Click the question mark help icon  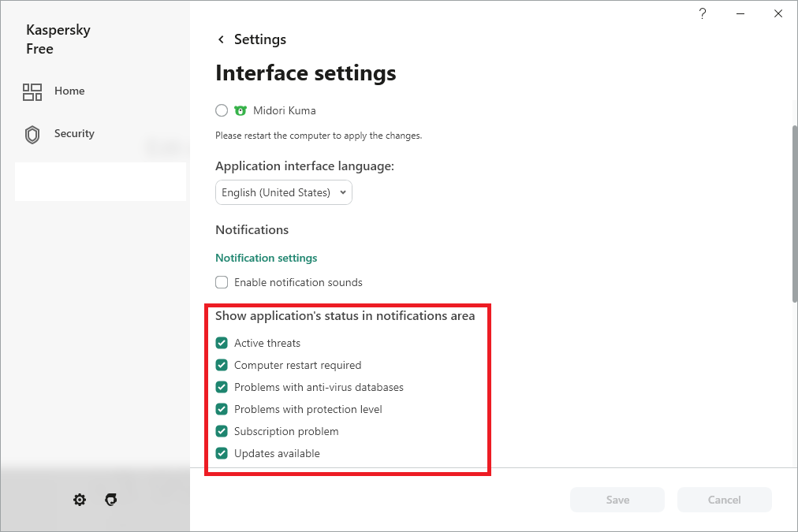pyautogui.click(x=703, y=13)
